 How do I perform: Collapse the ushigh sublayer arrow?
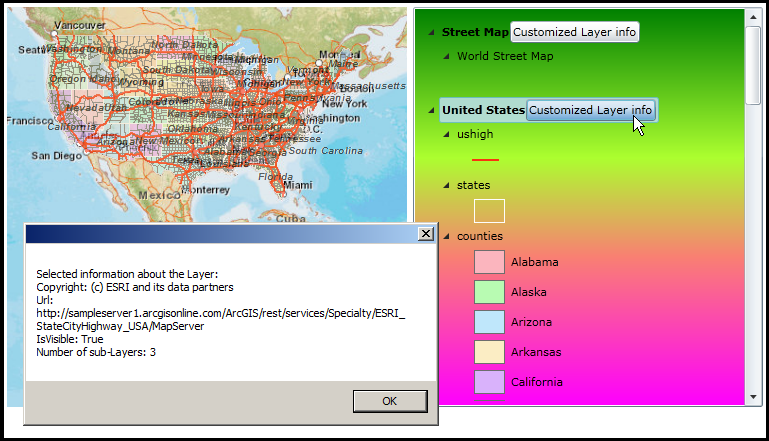[447, 134]
